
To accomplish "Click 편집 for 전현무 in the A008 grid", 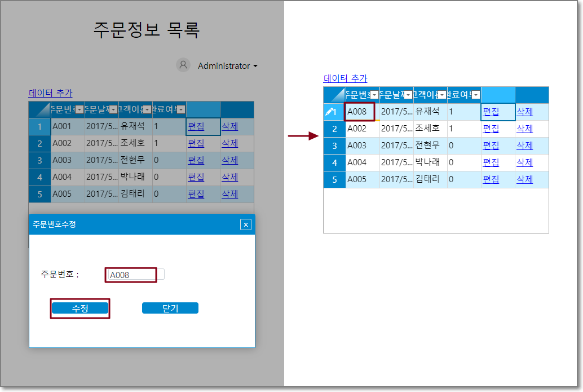I will 491,146.
